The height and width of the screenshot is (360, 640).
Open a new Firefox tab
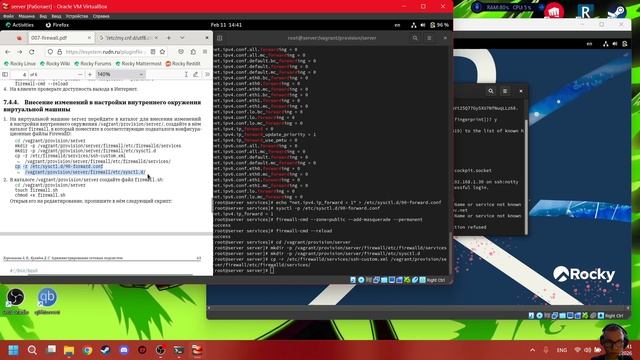[x=169, y=38]
